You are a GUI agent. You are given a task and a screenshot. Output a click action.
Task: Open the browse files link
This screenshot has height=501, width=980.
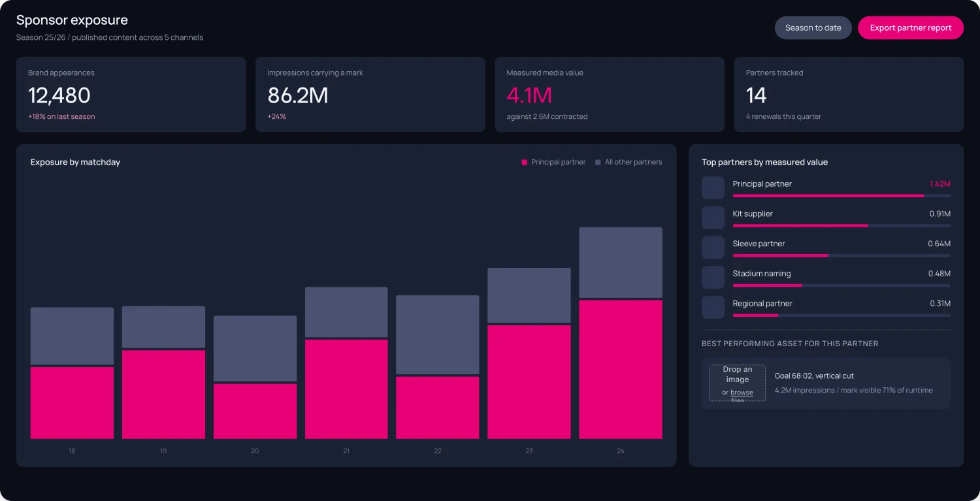[742, 393]
